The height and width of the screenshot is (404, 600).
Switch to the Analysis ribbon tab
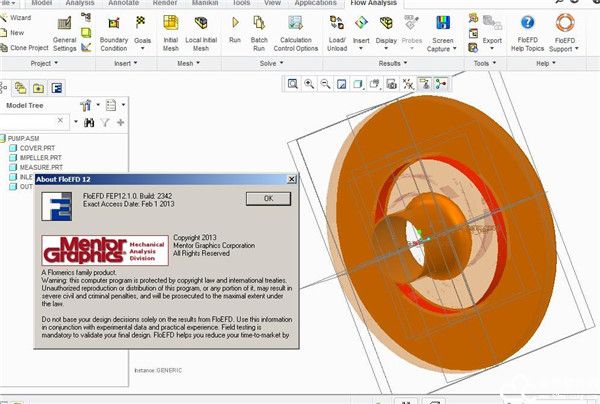pos(79,4)
